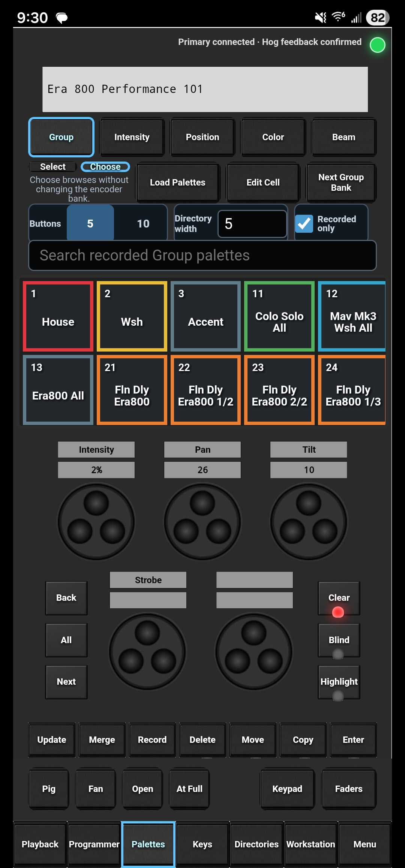Select group 13 Era800 All

pyautogui.click(x=58, y=390)
